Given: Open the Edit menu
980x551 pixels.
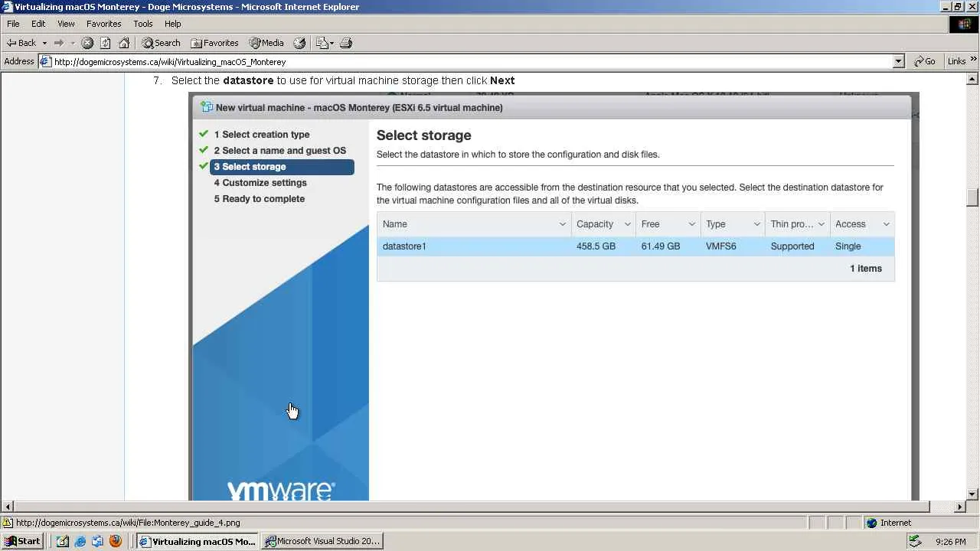Looking at the screenshot, I should (x=38, y=24).
